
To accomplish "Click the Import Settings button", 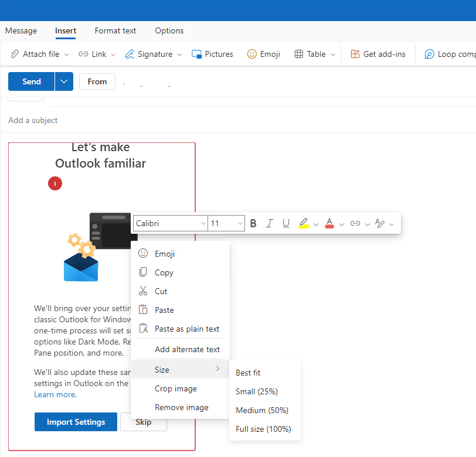I will [76, 422].
